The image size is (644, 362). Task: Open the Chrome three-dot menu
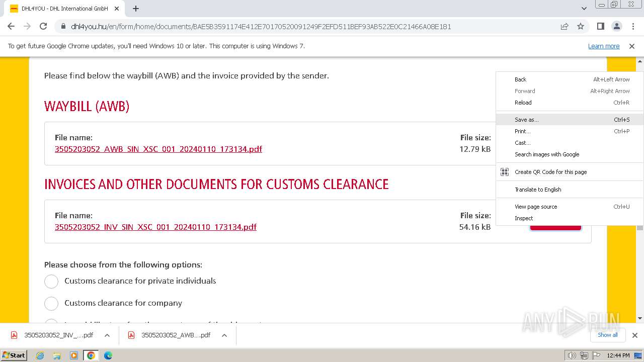click(x=632, y=26)
